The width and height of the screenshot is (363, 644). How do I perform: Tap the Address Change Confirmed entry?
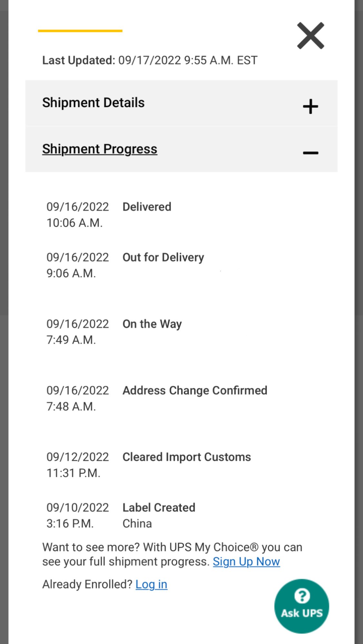coord(195,390)
